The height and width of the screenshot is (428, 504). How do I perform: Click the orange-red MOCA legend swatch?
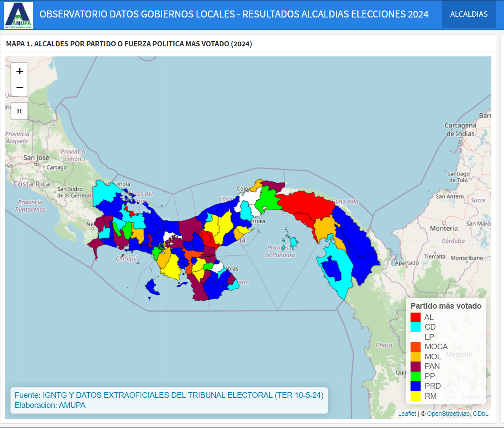point(415,347)
